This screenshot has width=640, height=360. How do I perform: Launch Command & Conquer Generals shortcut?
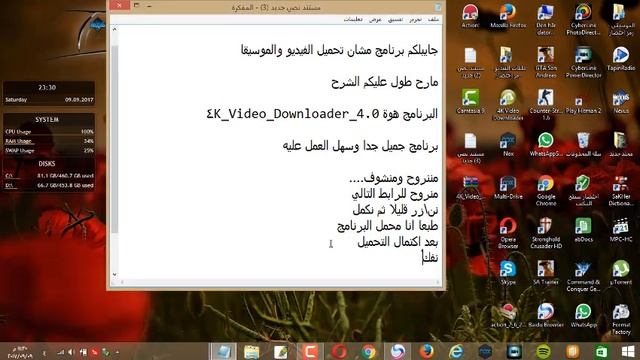tap(583, 276)
